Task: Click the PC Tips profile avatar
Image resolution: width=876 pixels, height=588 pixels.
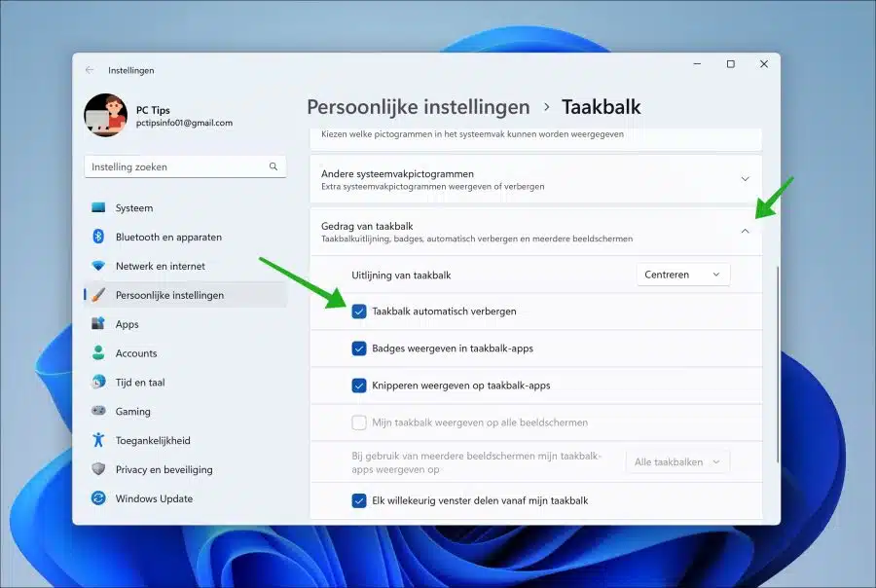Action: (105, 115)
